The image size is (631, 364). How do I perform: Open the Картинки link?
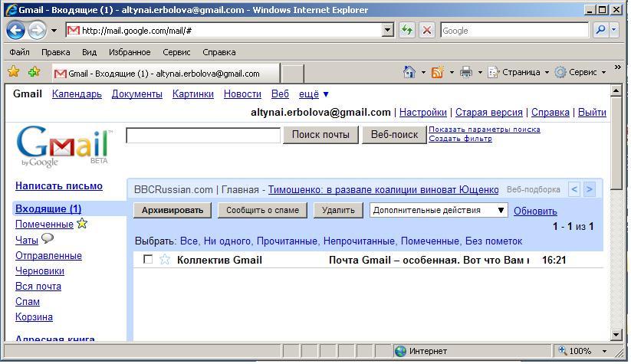tap(192, 94)
